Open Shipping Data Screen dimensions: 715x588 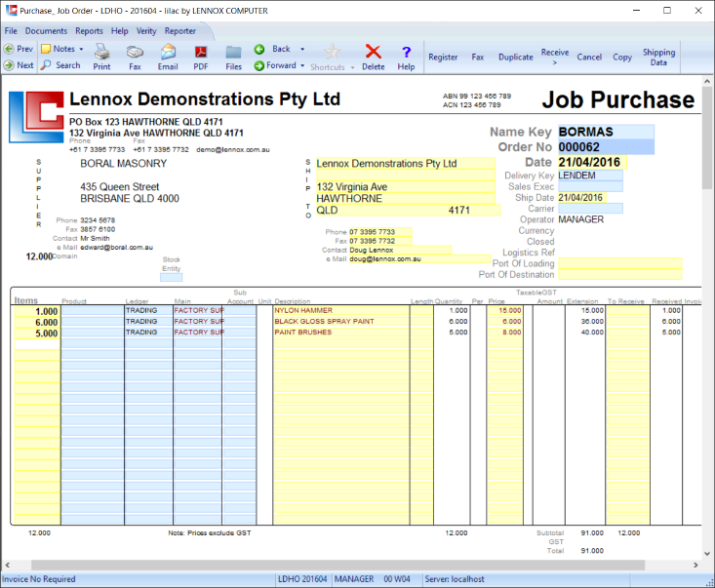(658, 57)
